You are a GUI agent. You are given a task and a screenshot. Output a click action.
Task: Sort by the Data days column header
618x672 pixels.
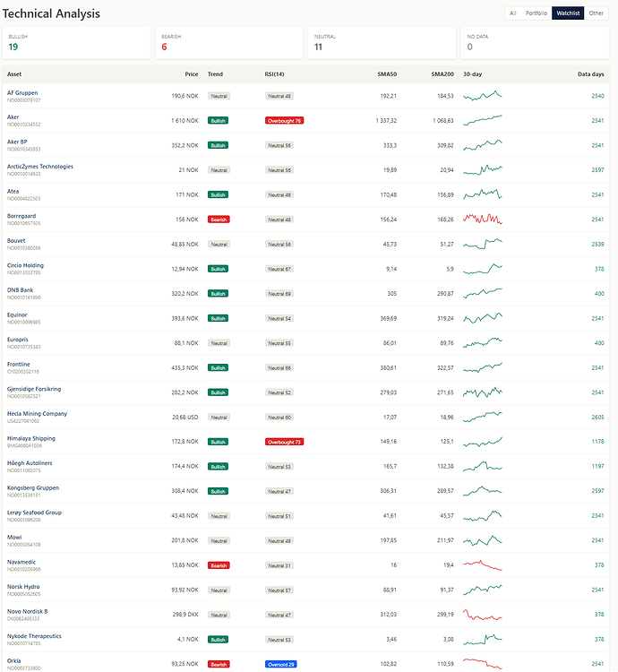click(x=590, y=74)
